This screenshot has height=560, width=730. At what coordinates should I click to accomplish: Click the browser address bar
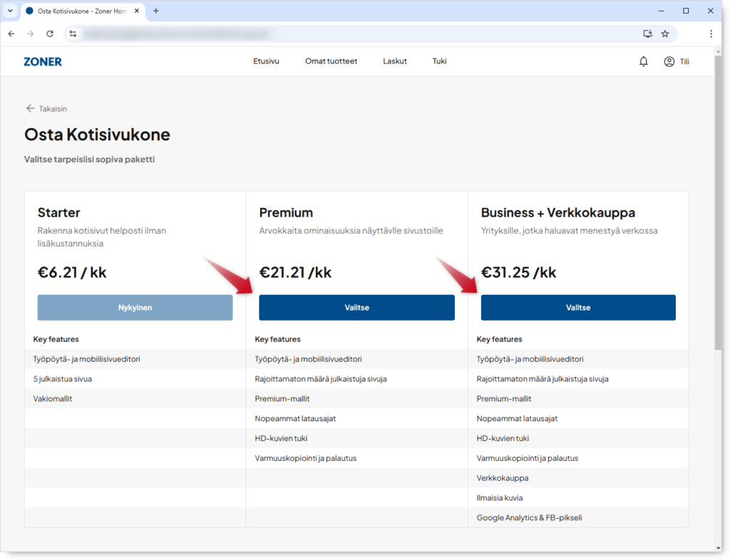coord(356,33)
